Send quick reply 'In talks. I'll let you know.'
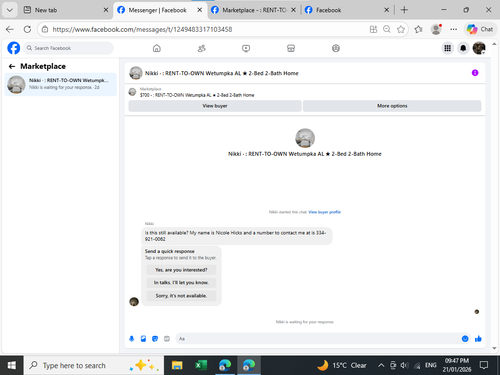The width and height of the screenshot is (500, 375). click(181, 283)
